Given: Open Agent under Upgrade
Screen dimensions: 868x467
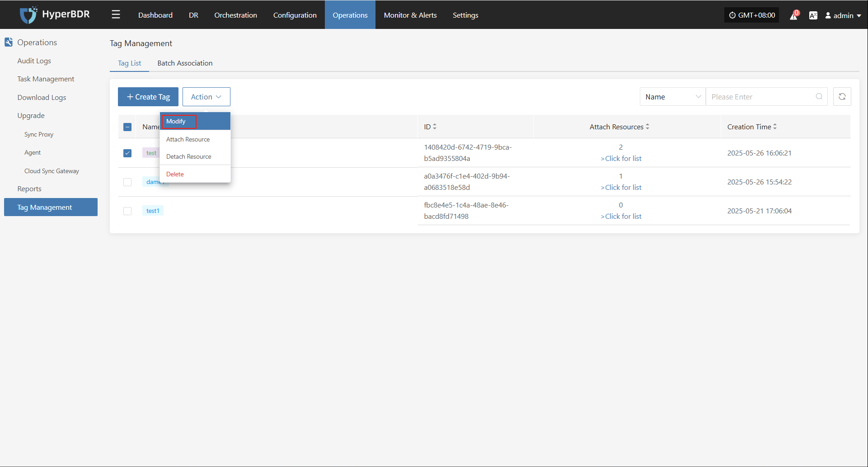Looking at the screenshot, I should click(x=33, y=153).
